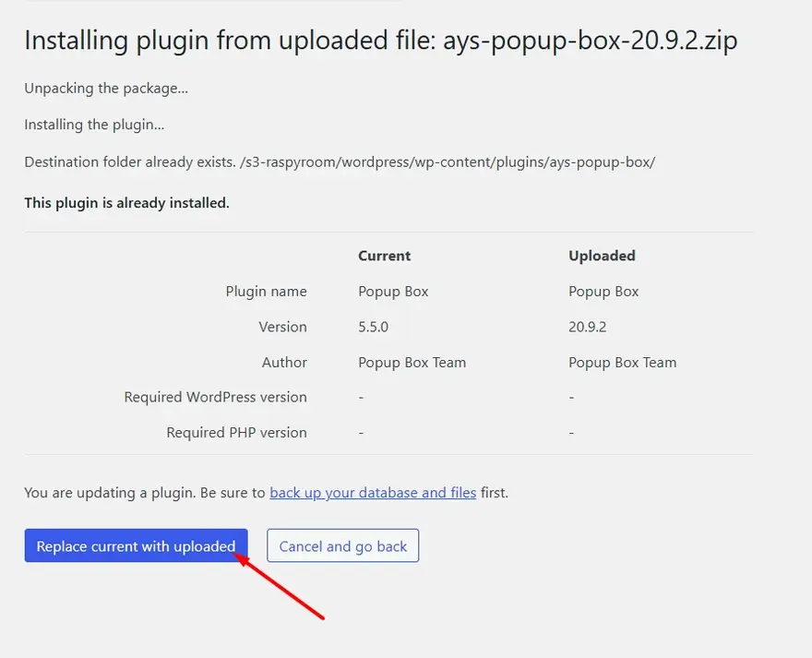812x658 pixels.
Task: Click the Author row label
Action: click(x=284, y=363)
